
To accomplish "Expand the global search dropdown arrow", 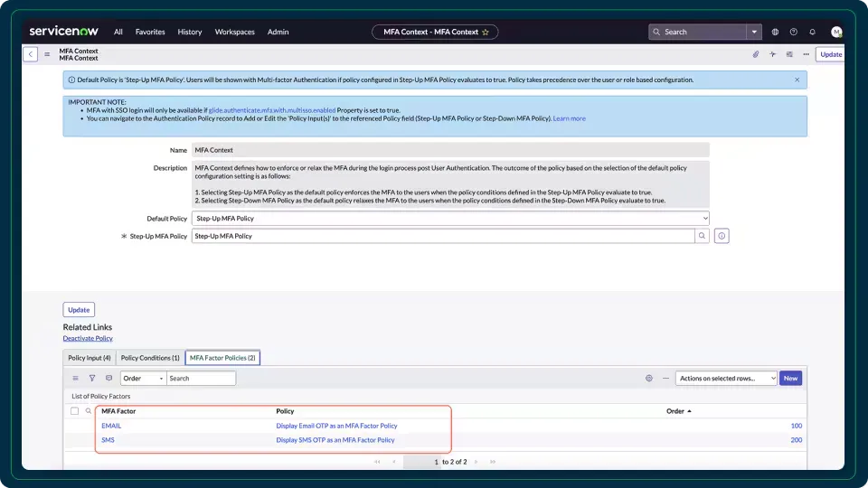I will 754,33.
